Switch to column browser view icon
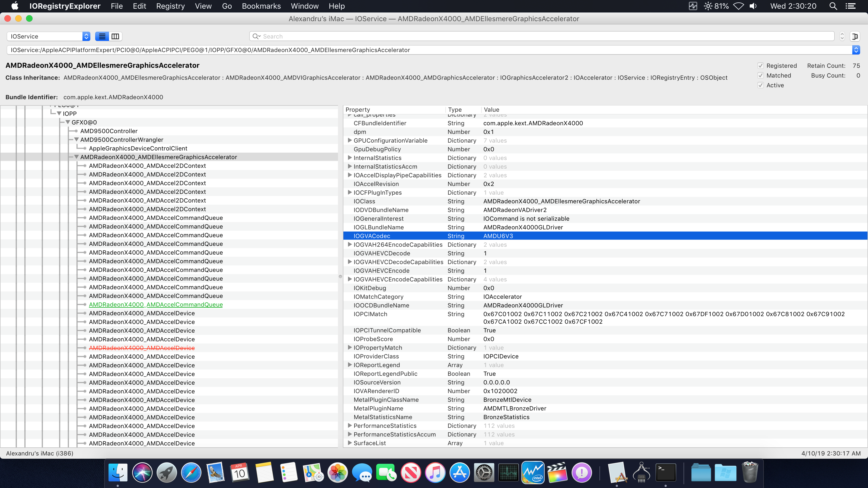The width and height of the screenshot is (868, 488). 115,36
